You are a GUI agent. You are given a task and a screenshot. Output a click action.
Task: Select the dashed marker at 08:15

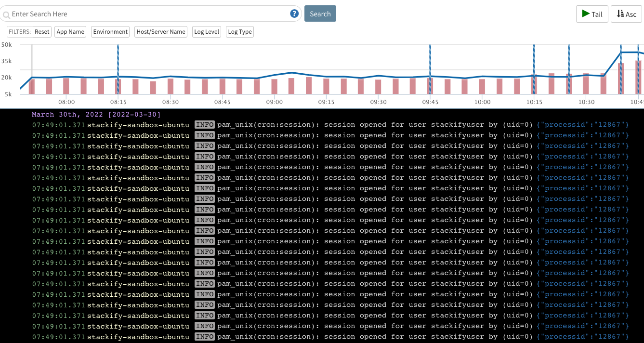coord(118,69)
